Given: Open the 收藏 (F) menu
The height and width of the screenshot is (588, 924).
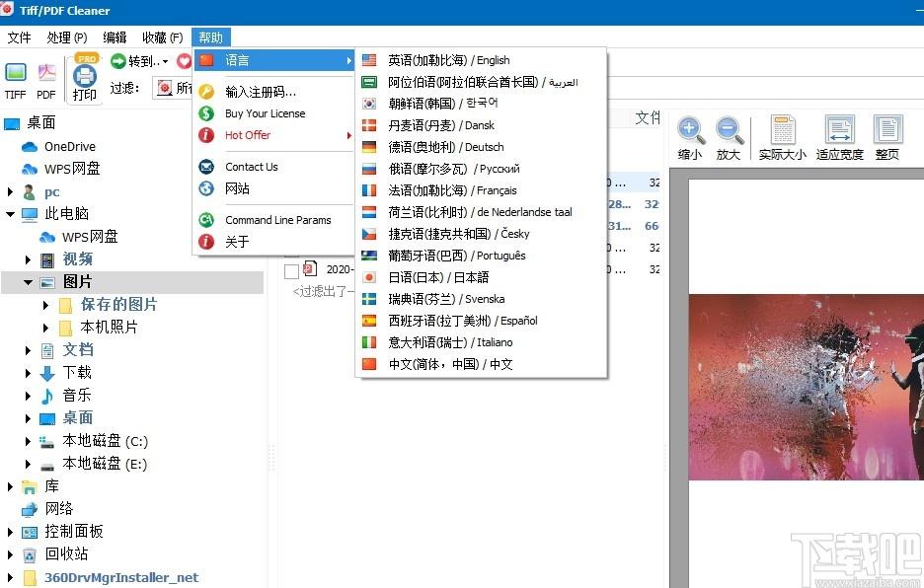Looking at the screenshot, I should pos(162,37).
